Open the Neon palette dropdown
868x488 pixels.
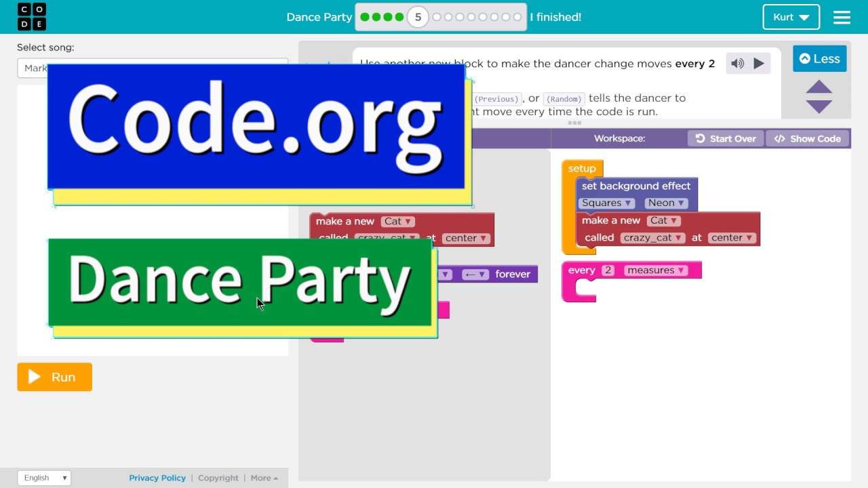tap(666, 203)
